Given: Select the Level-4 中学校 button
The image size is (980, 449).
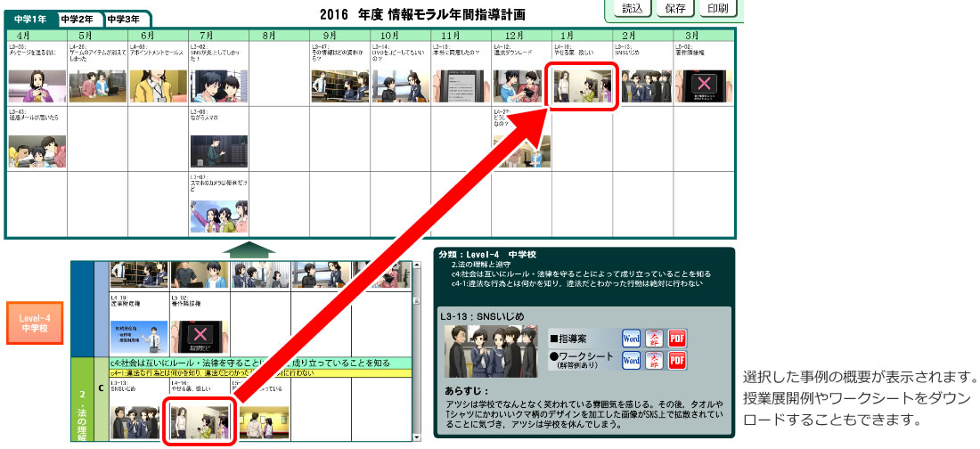Looking at the screenshot, I should [x=35, y=322].
